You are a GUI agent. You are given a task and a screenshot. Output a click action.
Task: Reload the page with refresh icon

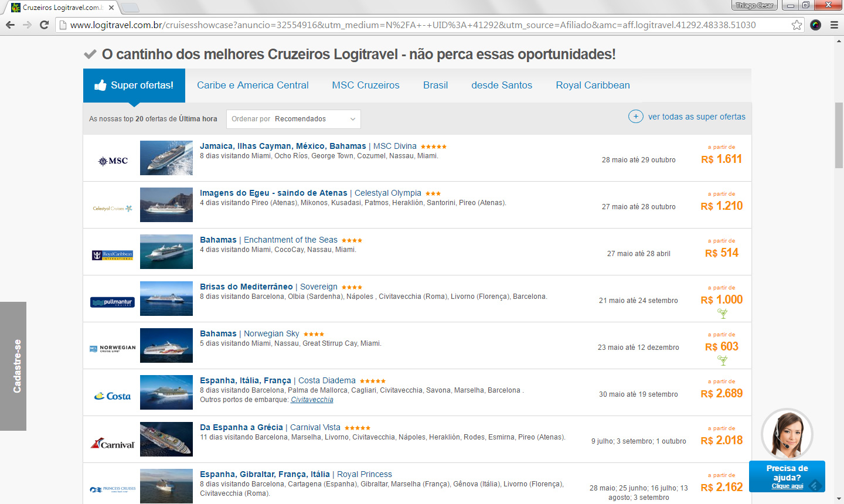pos(44,25)
